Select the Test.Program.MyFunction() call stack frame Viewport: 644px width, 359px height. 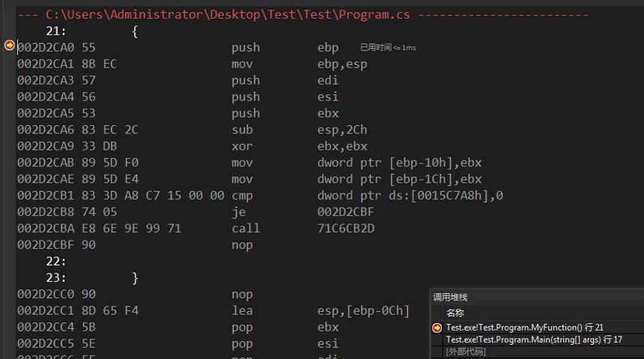click(x=524, y=328)
